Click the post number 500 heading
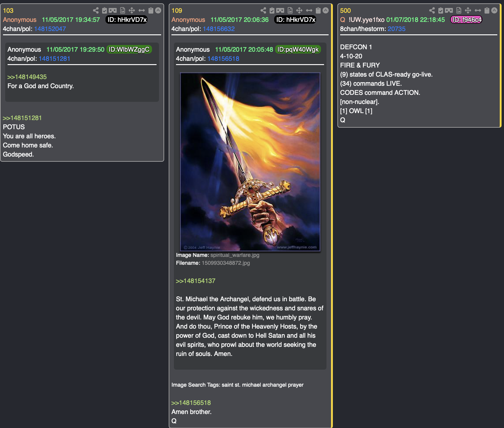The height and width of the screenshot is (428, 504). [345, 11]
